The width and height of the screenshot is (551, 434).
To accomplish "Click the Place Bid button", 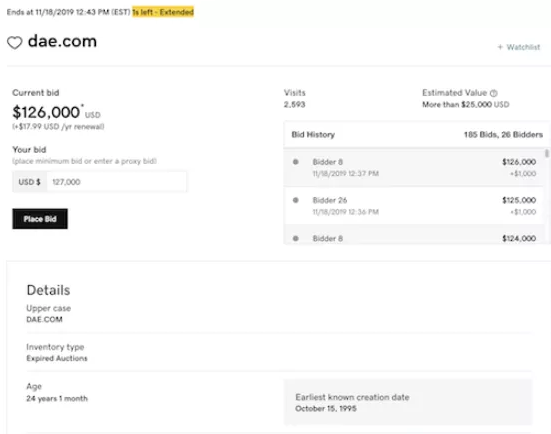I will coord(40,219).
